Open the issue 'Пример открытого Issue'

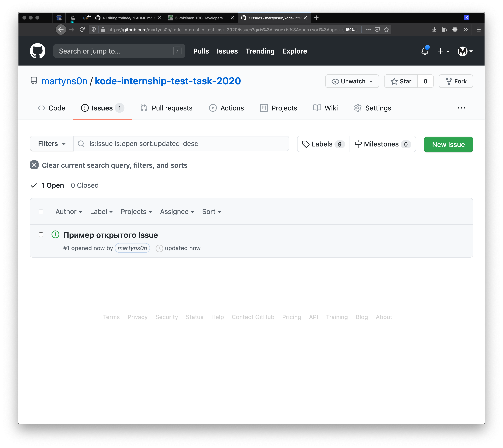coord(111,235)
